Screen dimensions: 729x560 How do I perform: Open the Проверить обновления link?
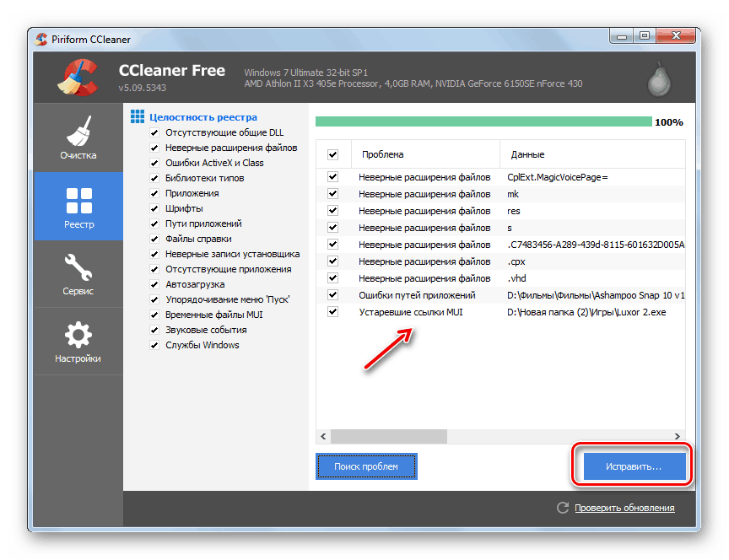pyautogui.click(x=624, y=508)
